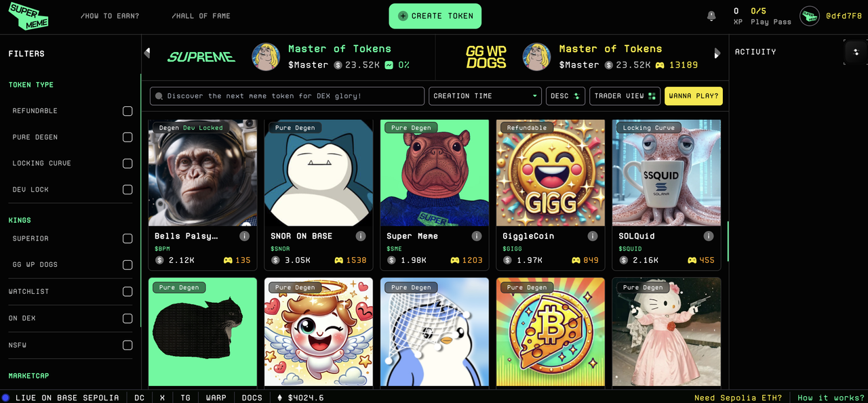Toggle the NSFW filter checkbox
The height and width of the screenshot is (403, 868).
click(x=127, y=345)
